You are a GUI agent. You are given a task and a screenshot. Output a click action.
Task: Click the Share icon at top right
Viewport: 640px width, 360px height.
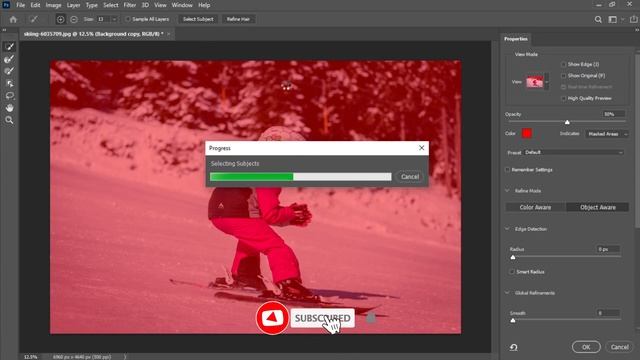click(633, 19)
